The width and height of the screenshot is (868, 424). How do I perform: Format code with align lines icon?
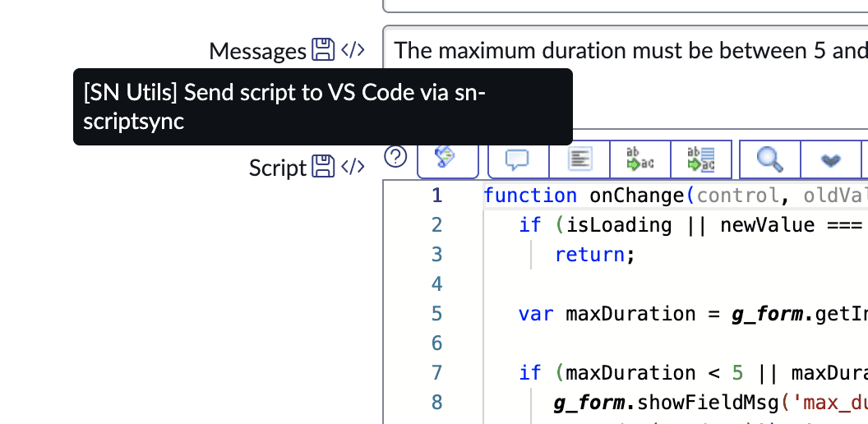tap(579, 159)
